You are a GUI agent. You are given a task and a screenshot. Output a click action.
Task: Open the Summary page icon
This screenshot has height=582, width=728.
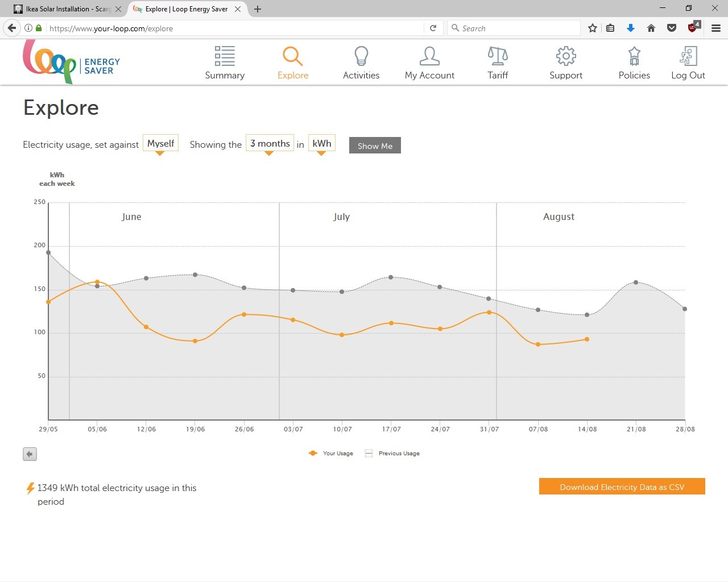pos(225,56)
